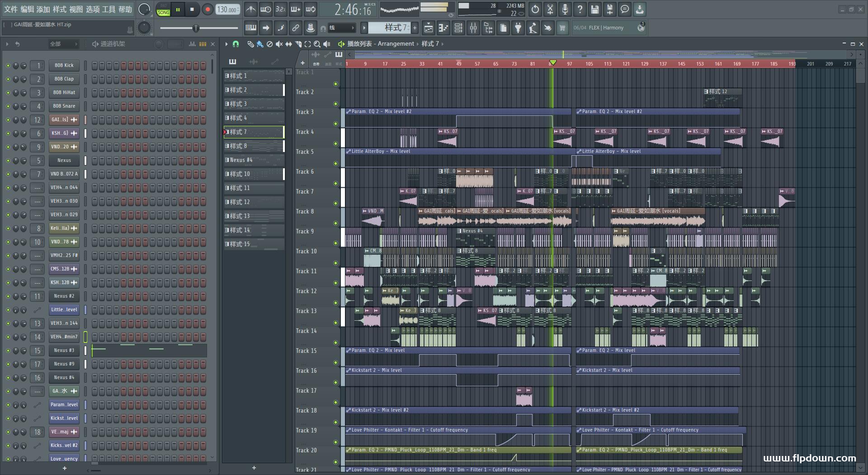Open the 帮助 menu

[125, 9]
